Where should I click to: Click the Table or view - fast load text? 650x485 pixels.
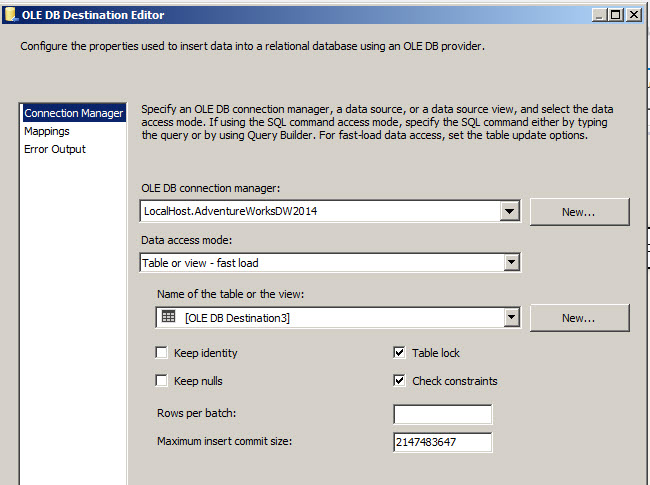point(200,263)
